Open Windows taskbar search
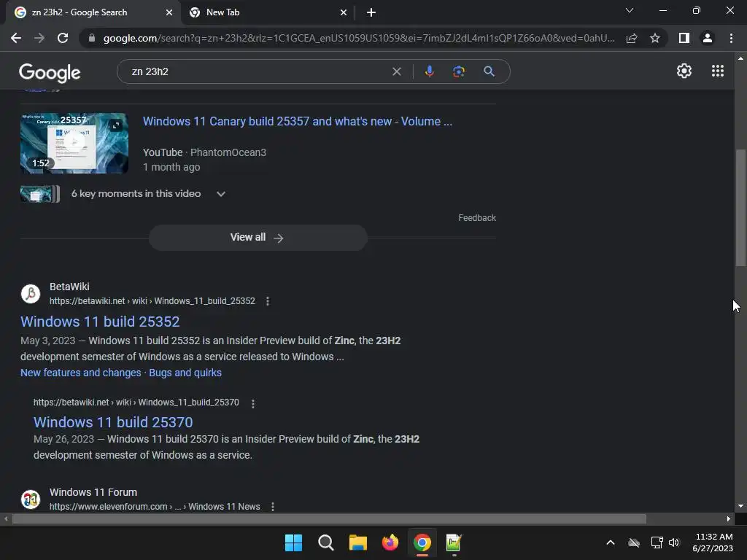The height and width of the screenshot is (560, 747). 326,542
